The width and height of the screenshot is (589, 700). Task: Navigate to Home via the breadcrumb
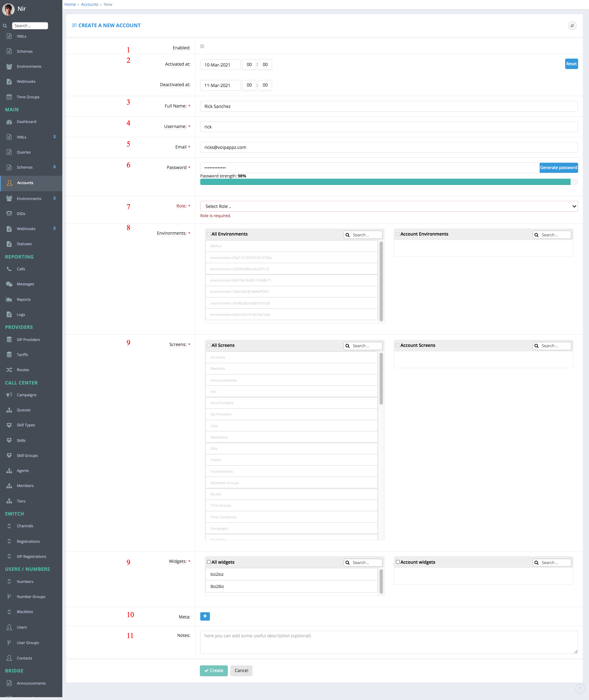click(70, 4)
